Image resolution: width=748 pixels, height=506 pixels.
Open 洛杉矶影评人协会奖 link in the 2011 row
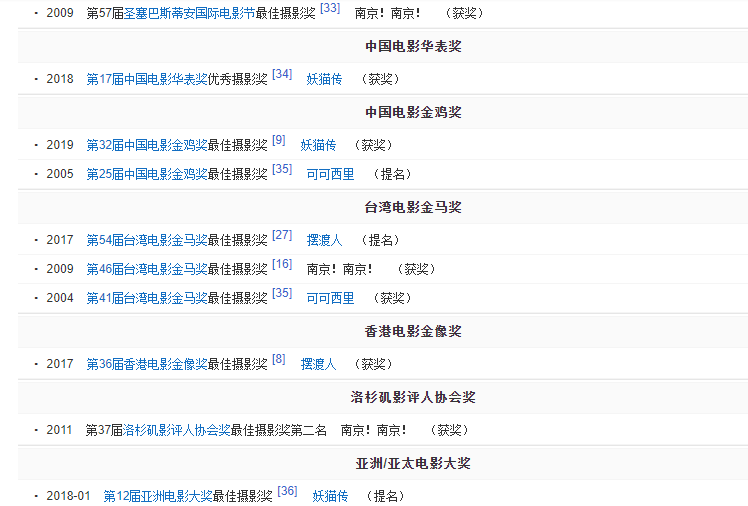(177, 430)
